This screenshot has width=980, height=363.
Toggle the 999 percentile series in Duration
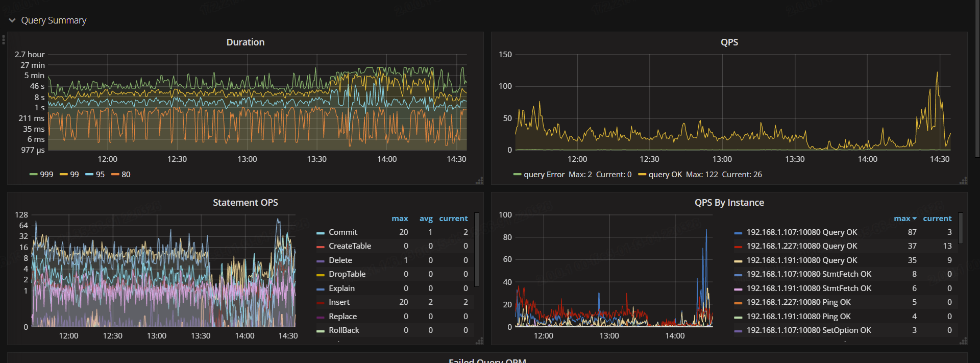[x=46, y=175]
